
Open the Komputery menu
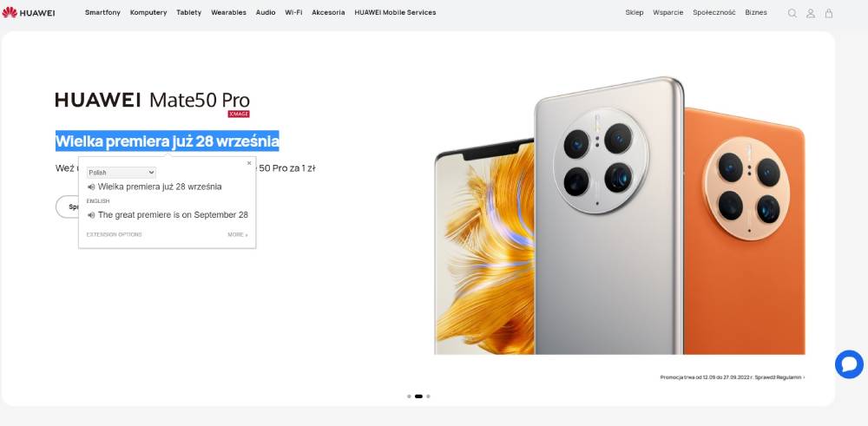pos(148,12)
